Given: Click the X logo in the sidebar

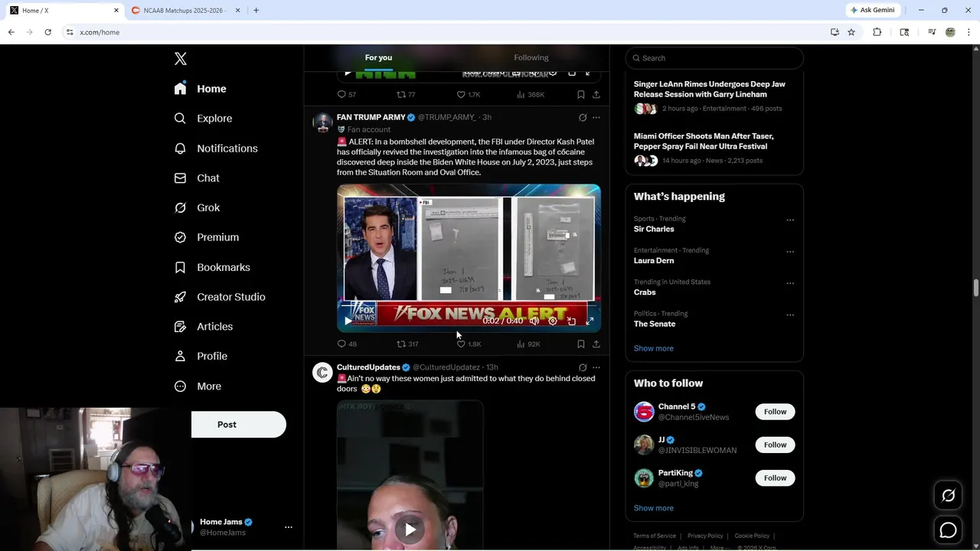Looking at the screenshot, I should click(181, 59).
